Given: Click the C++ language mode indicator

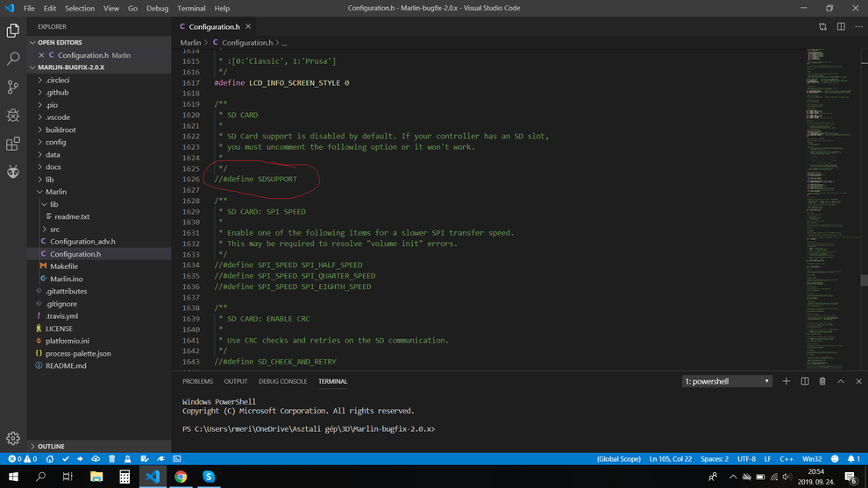Looking at the screenshot, I should [786, 459].
